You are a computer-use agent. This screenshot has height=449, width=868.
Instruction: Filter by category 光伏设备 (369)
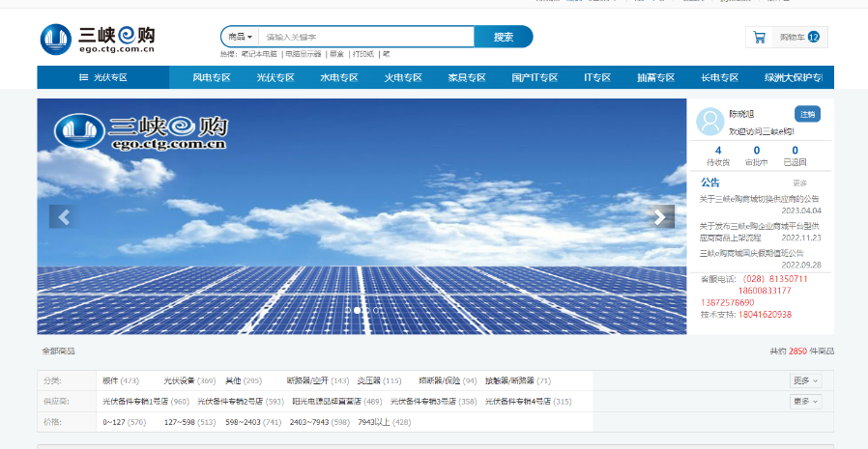[189, 381]
